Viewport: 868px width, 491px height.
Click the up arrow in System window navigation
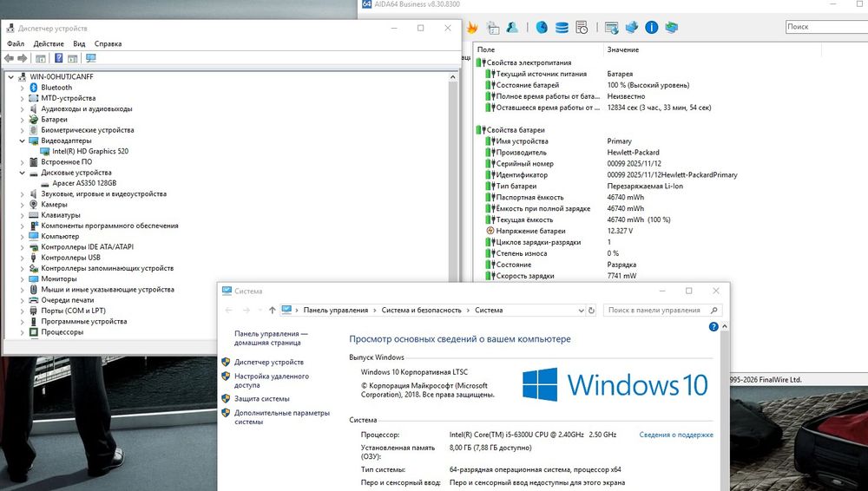click(x=272, y=311)
